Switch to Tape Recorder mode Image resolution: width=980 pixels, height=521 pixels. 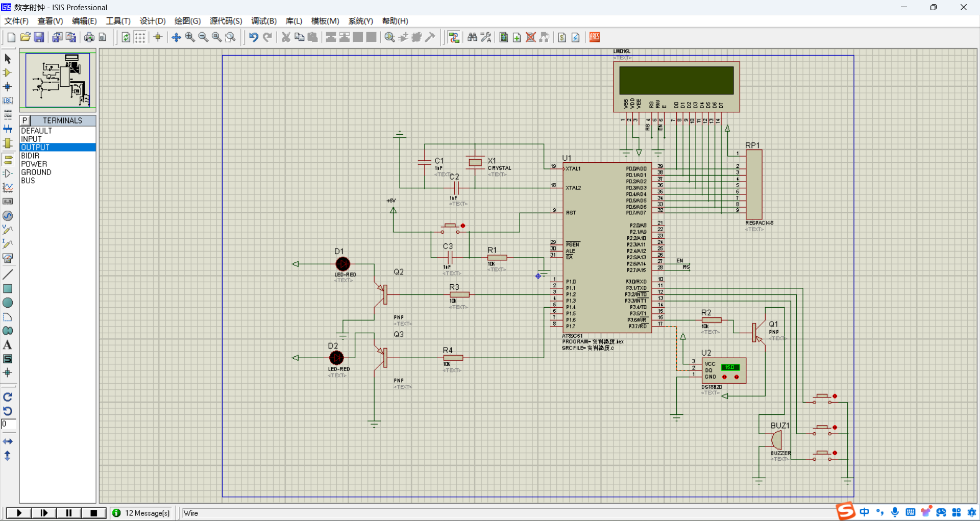pyautogui.click(x=8, y=202)
